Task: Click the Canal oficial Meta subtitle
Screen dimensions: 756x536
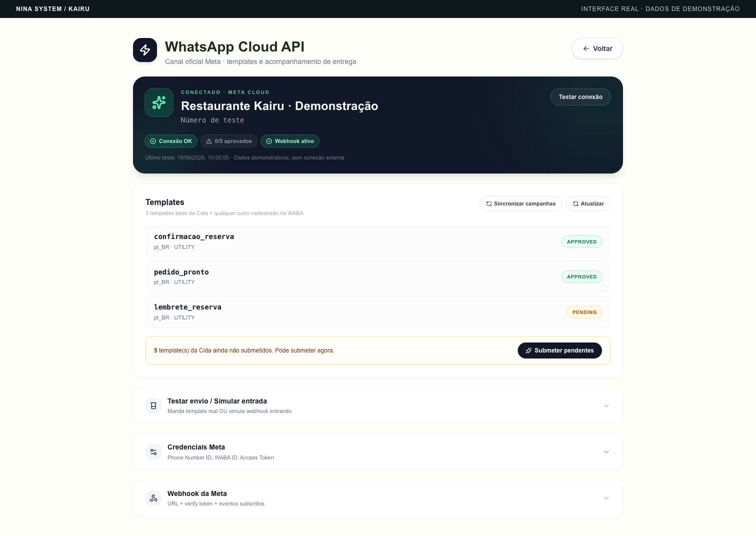Action: pos(260,61)
